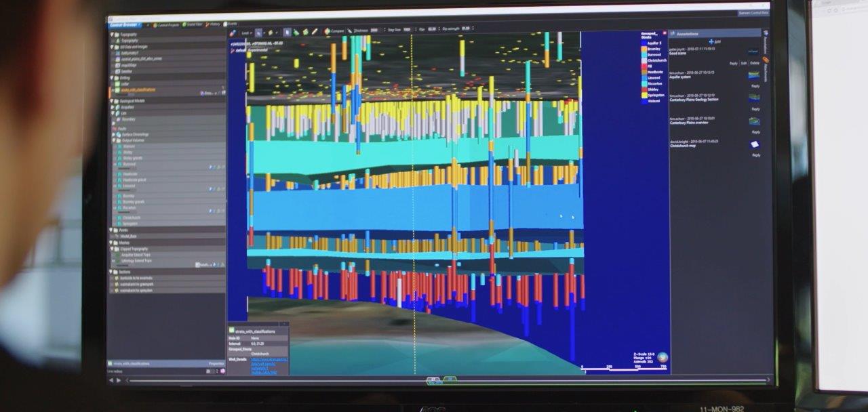Click the eraser icon at toolbar left
The image size is (868, 412).
pyautogui.click(x=233, y=32)
